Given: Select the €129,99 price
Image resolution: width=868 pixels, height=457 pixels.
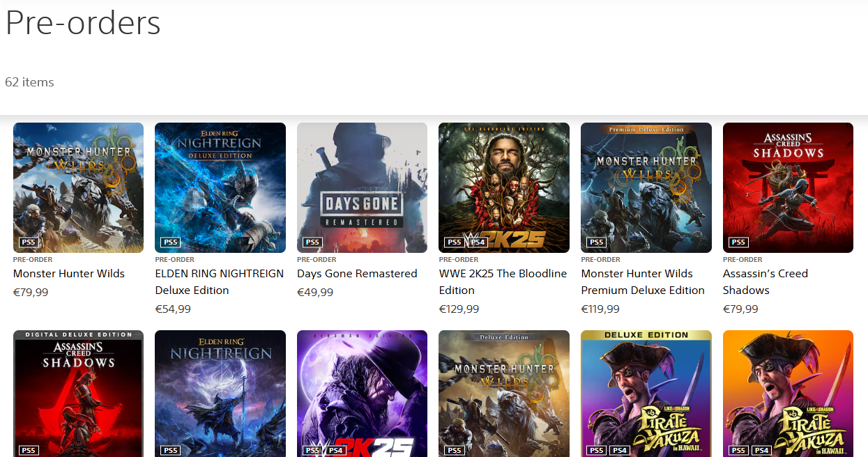Looking at the screenshot, I should pos(460,309).
